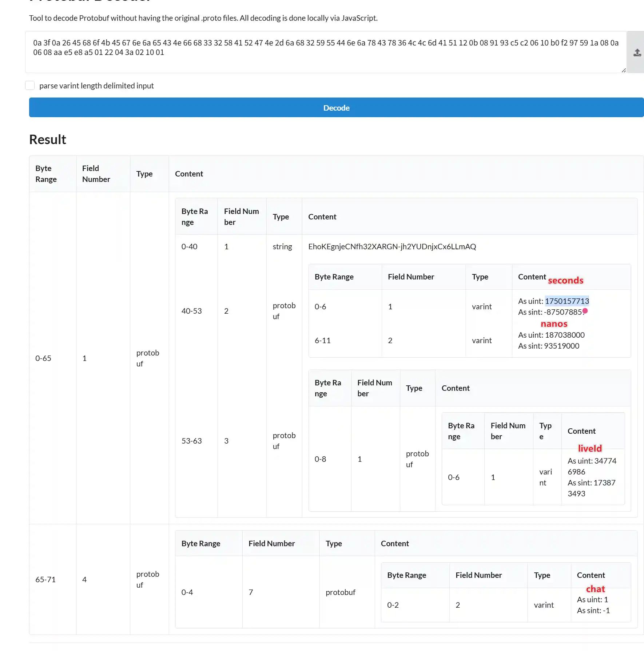
Task: Click the "As uint: 187038000" nanos value
Action: click(x=551, y=335)
